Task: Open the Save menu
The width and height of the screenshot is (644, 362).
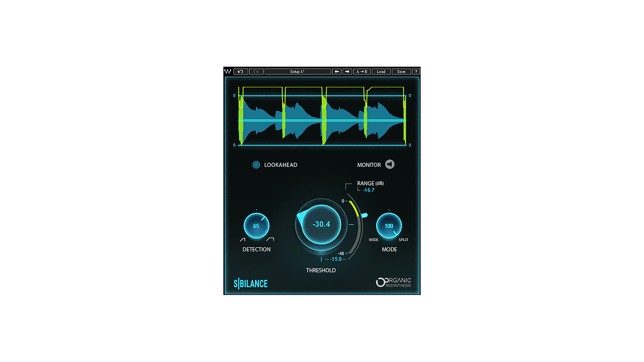Action: pos(401,71)
